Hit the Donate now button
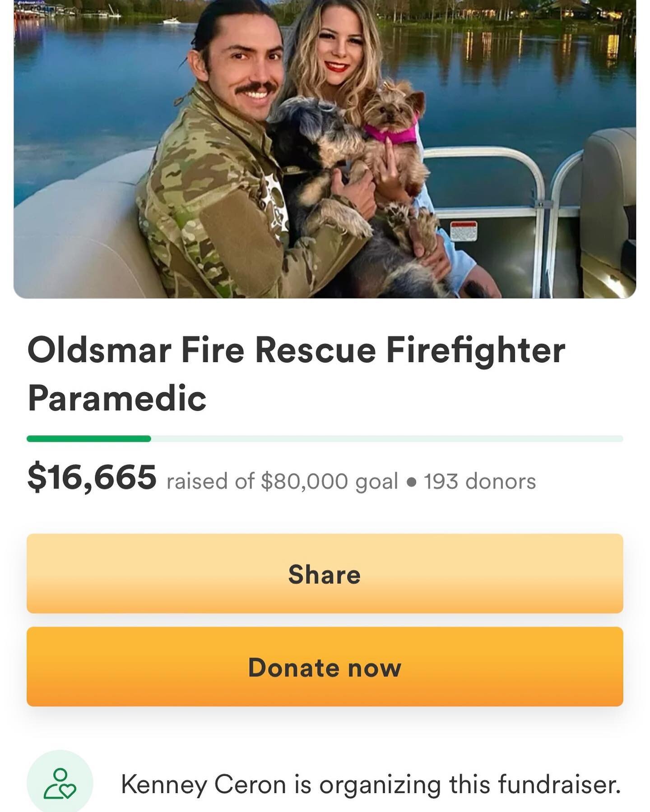 click(325, 667)
